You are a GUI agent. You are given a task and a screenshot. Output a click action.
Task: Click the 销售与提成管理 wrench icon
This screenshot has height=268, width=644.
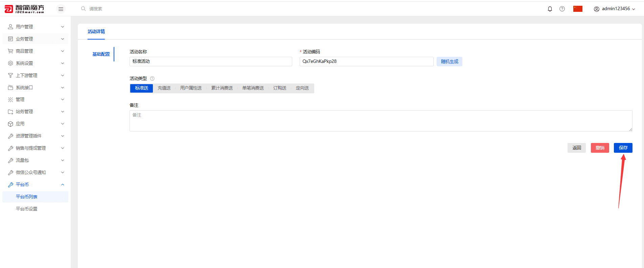pos(10,148)
